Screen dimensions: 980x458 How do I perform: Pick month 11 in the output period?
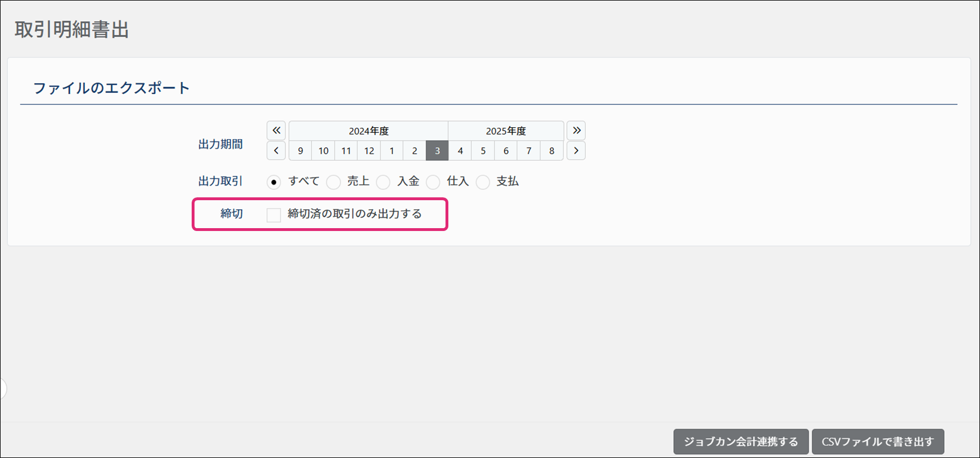click(x=346, y=151)
